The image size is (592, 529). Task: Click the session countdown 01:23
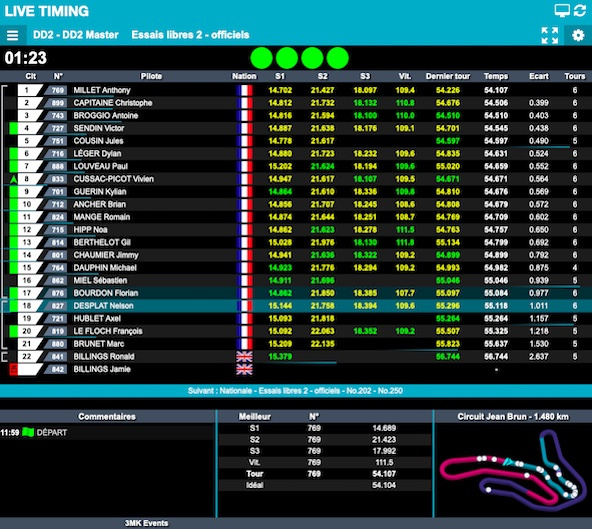click(26, 58)
